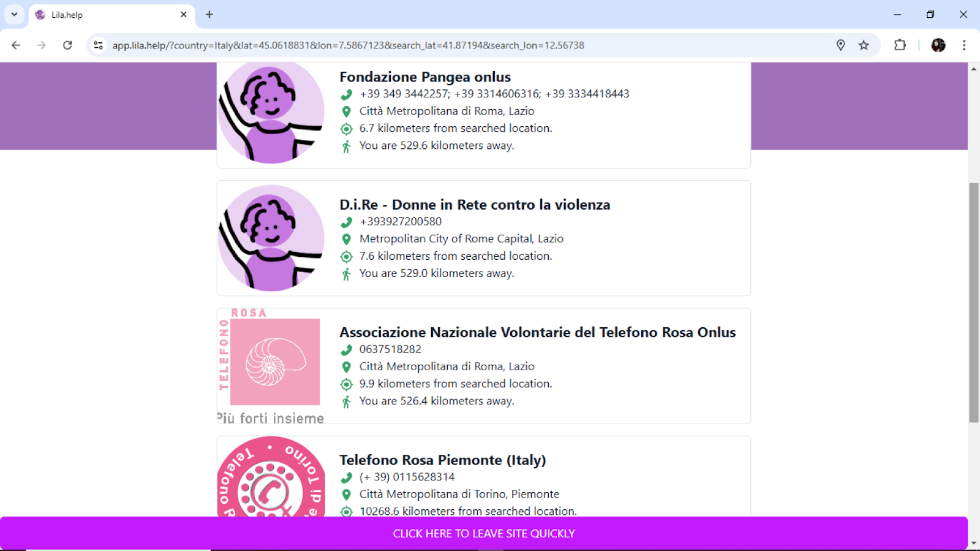Viewport: 980px width, 551px height.
Task: Open D.i.Re avatar illustration
Action: click(x=271, y=238)
